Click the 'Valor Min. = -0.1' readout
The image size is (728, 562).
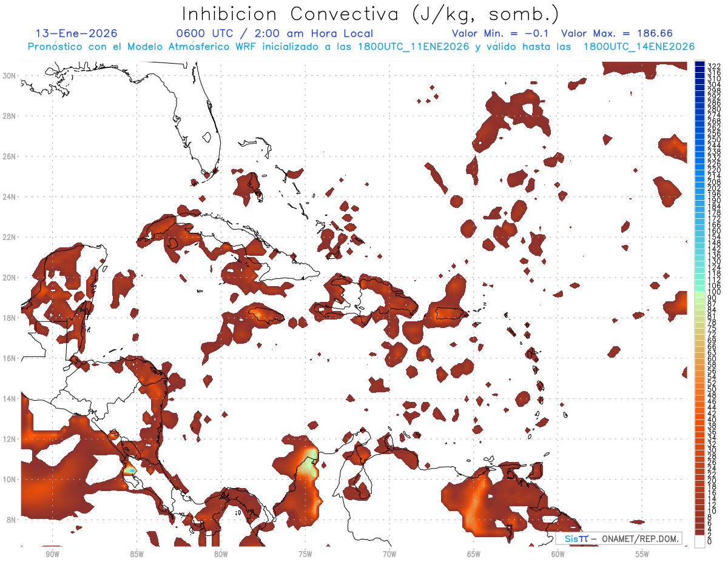[500, 33]
